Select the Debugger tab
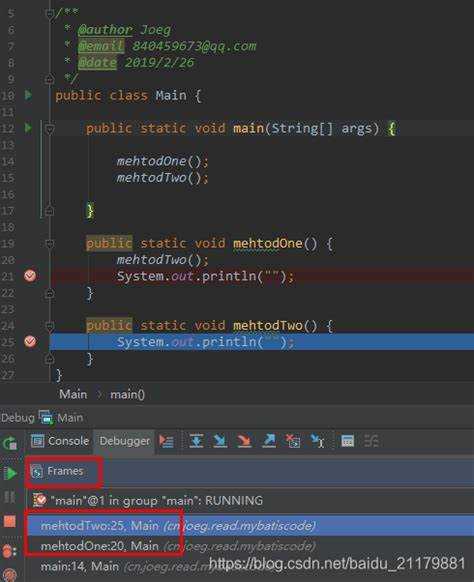This screenshot has height=582, width=474. pyautogui.click(x=124, y=441)
